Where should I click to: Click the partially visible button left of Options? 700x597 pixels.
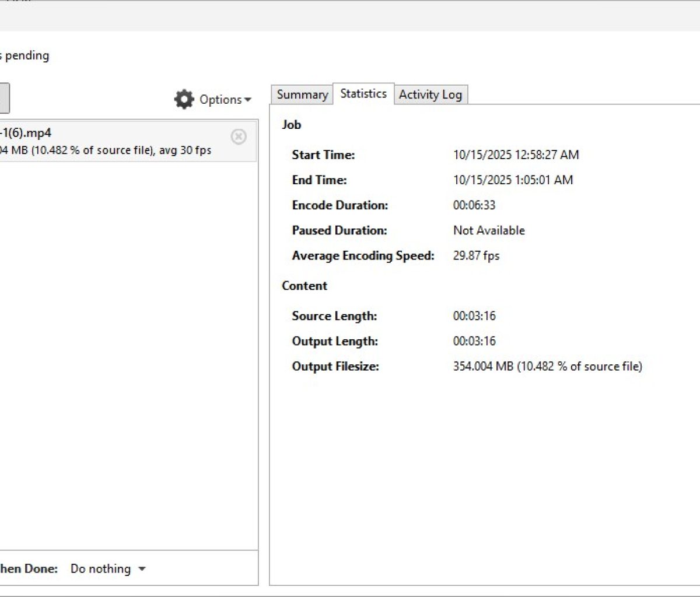click(3, 98)
